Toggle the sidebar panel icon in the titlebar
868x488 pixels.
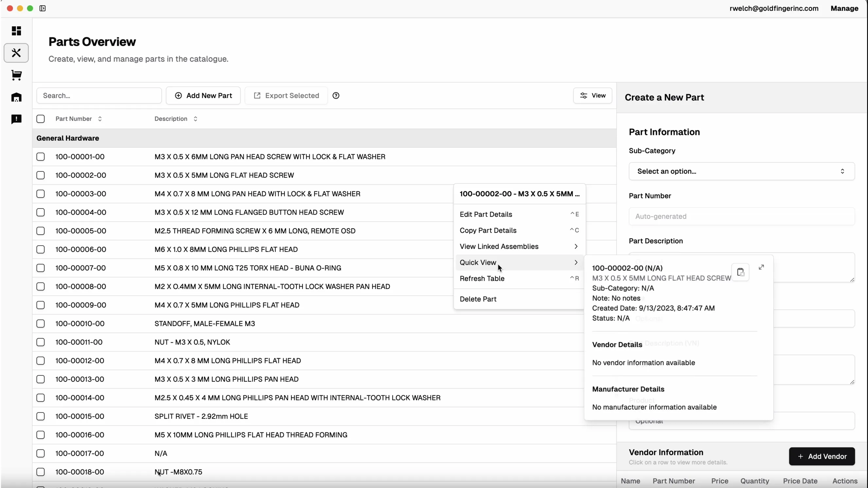[x=42, y=8]
